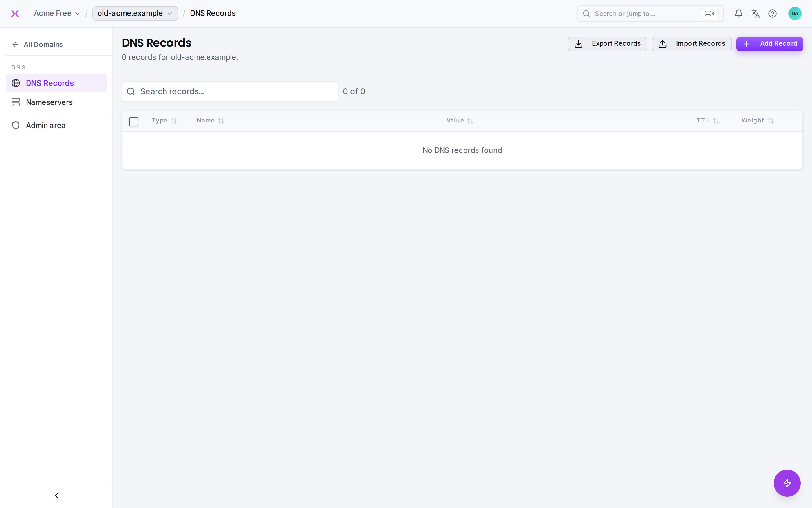Image resolution: width=812 pixels, height=508 pixels.
Task: Open the language translation icon
Action: click(756, 14)
